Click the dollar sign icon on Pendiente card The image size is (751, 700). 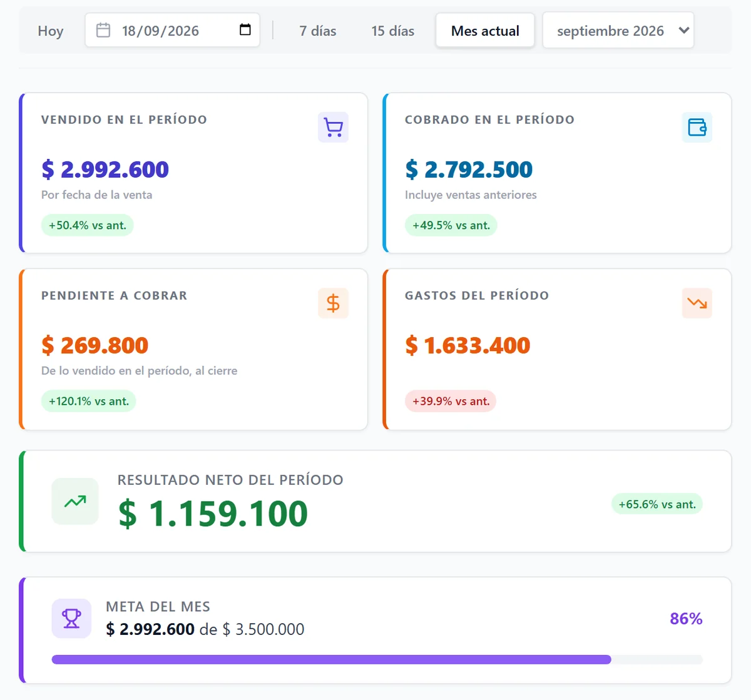point(333,303)
